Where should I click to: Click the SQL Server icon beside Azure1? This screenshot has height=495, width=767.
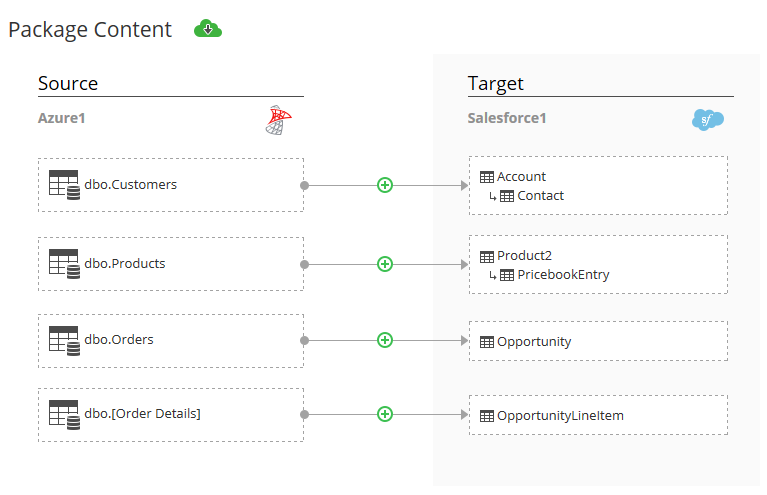coord(279,120)
